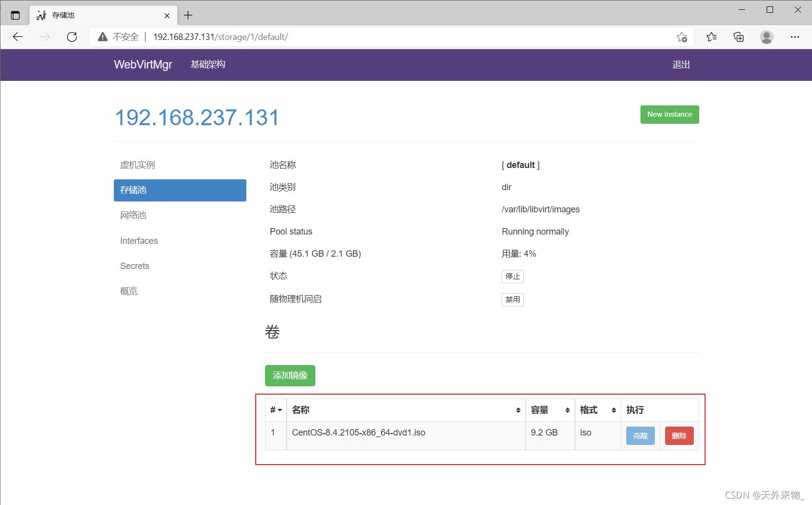Screen dimensions: 812x505
Task: Open a new browser tab
Action: [188, 15]
